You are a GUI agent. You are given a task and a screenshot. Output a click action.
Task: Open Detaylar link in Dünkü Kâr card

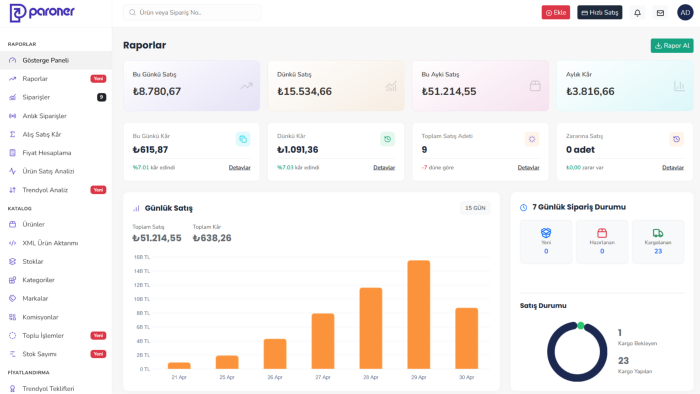[x=384, y=168]
